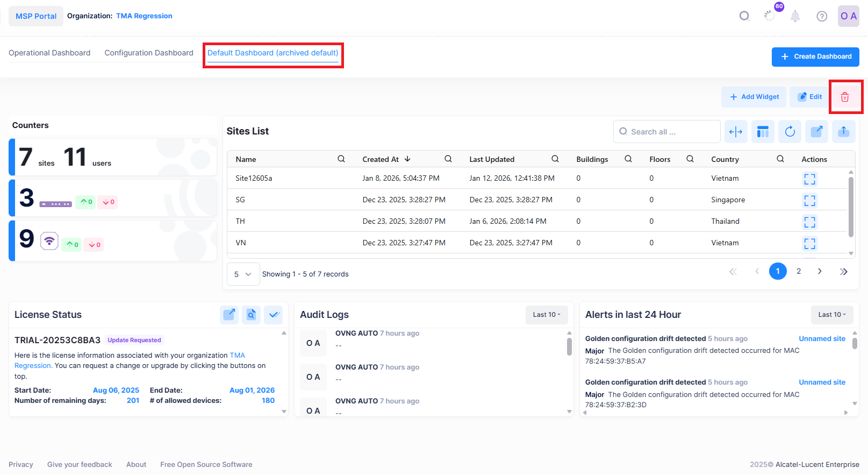Viewport: 868px width, 475px height.
Task: Expand the Site12605a row action icon
Action: coord(809,179)
